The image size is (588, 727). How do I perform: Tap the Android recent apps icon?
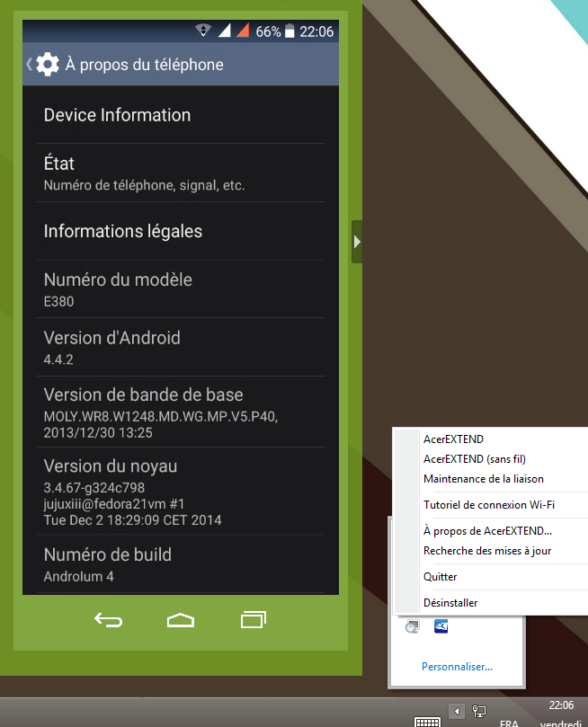click(x=254, y=620)
